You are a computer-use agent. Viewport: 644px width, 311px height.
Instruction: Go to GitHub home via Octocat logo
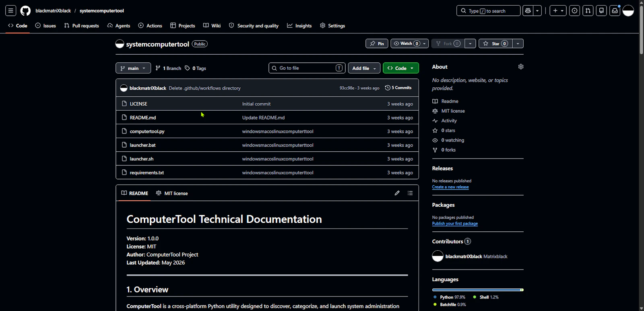[x=25, y=11]
